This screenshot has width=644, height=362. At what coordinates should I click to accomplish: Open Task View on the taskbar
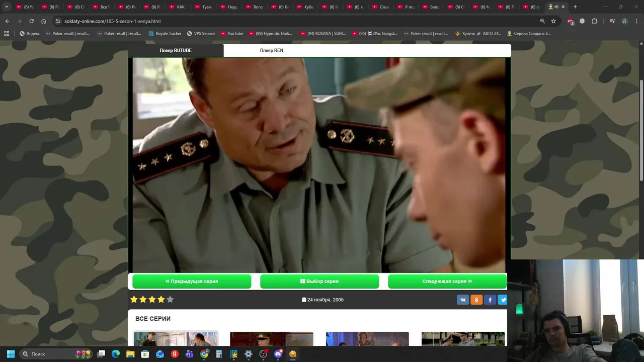coord(101,354)
